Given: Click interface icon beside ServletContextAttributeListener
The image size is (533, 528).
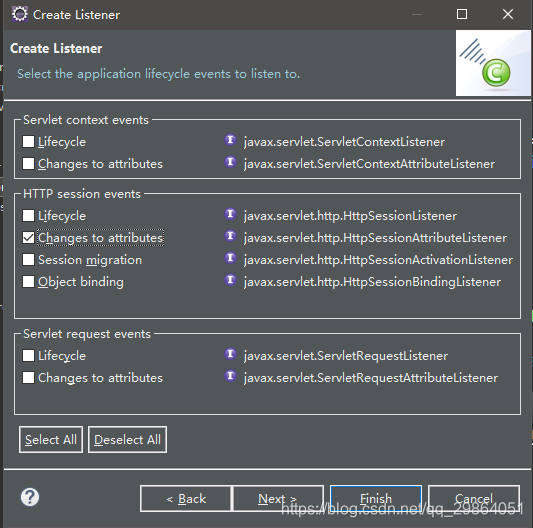Looking at the screenshot, I should (230, 162).
